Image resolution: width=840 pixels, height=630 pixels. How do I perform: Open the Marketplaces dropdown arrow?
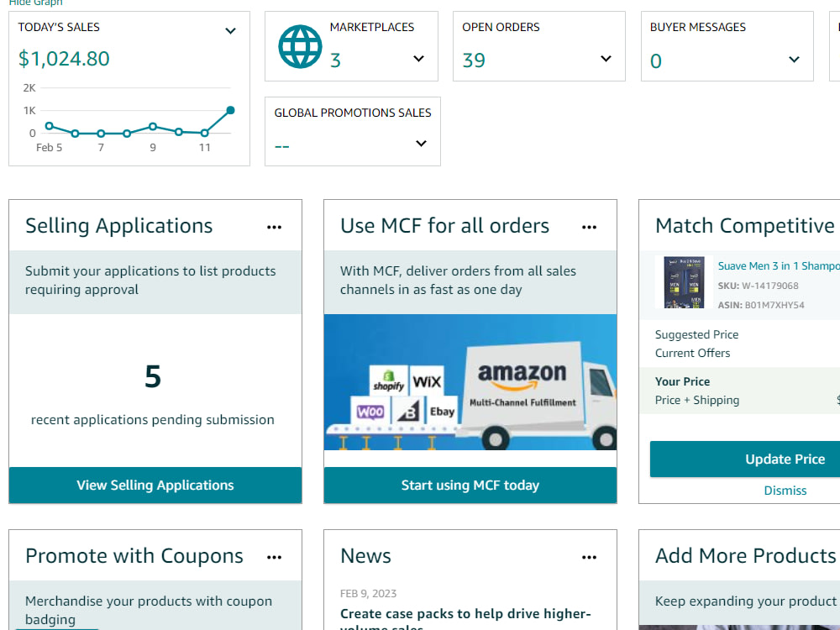coord(418,59)
